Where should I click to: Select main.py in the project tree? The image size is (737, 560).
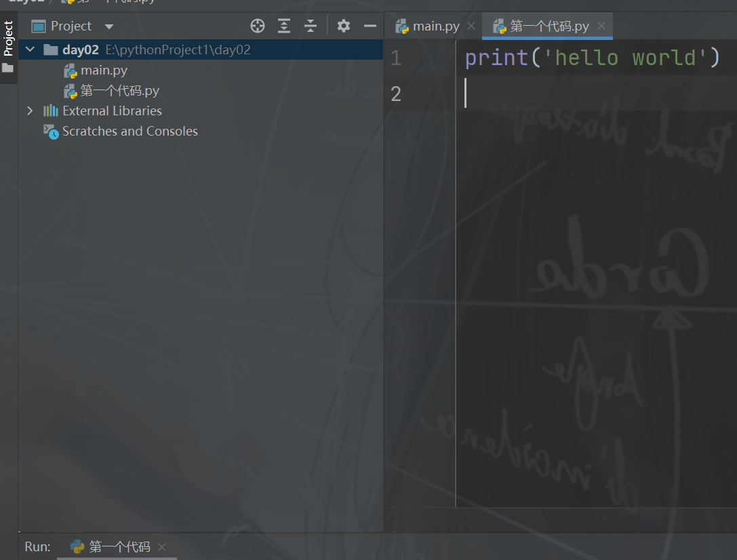pyautogui.click(x=104, y=71)
